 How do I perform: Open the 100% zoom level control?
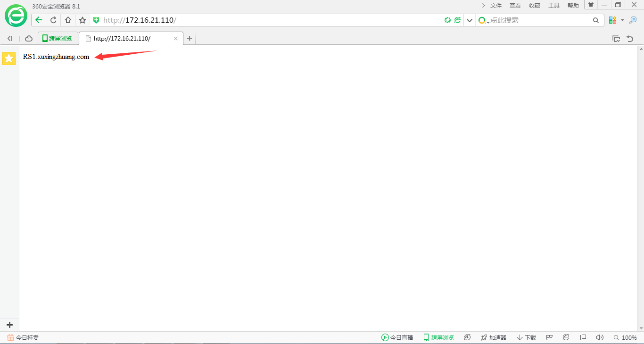pos(625,337)
